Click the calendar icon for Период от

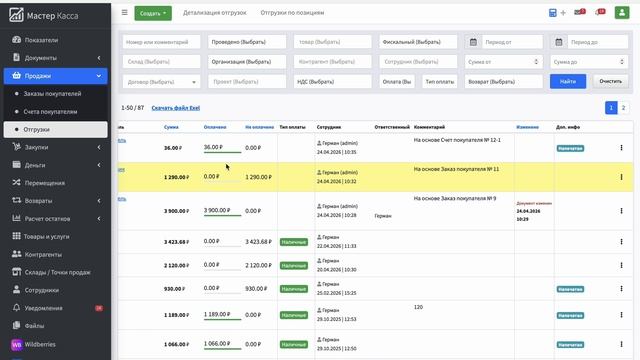(x=473, y=42)
